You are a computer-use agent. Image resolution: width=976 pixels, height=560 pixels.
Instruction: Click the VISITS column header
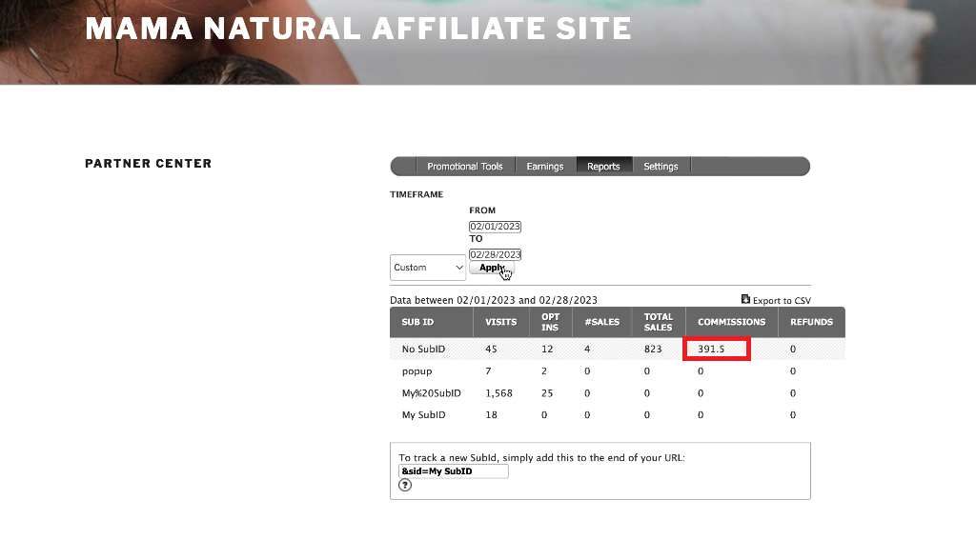(x=501, y=322)
